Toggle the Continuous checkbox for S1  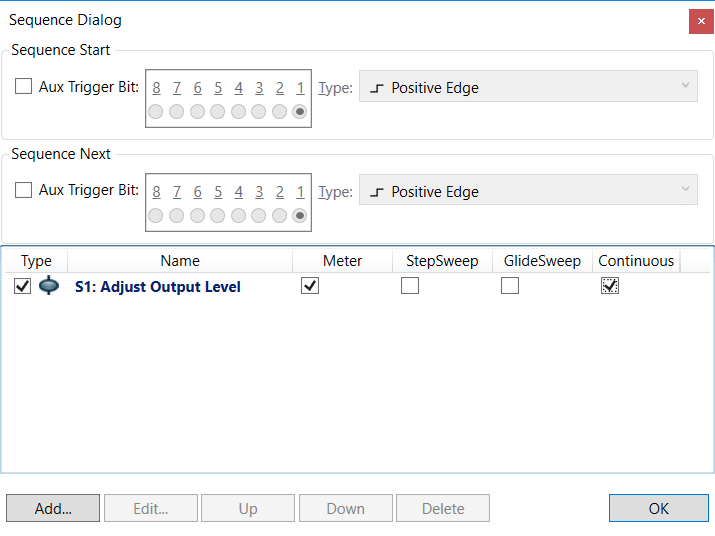[x=610, y=286]
